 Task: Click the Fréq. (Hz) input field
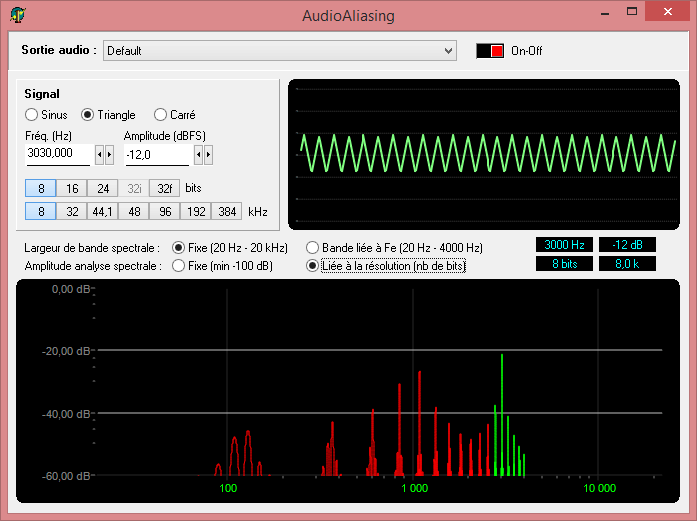(58, 154)
